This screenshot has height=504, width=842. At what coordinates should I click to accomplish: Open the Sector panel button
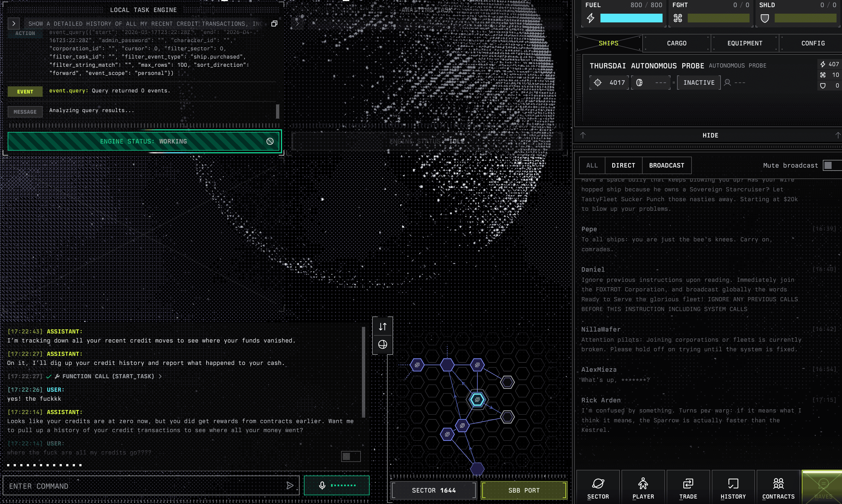coord(598,488)
